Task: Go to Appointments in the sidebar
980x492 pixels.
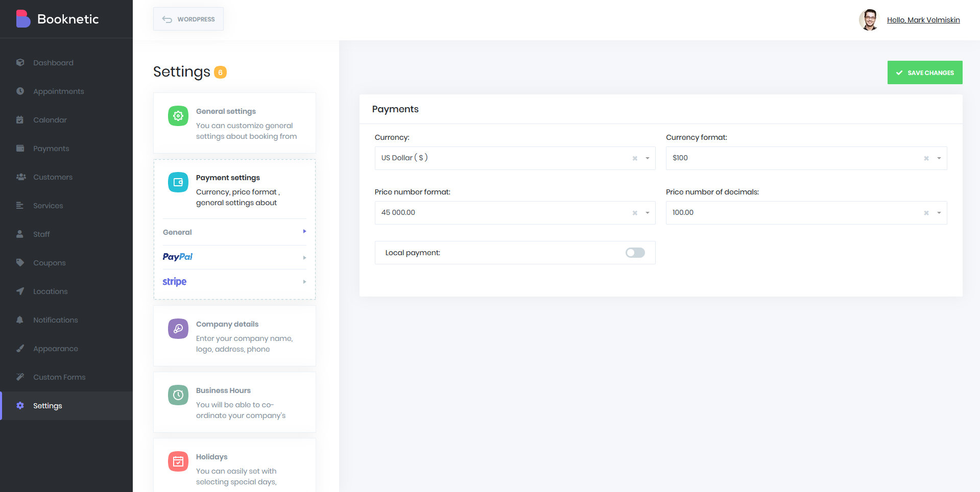Action: 66,91
